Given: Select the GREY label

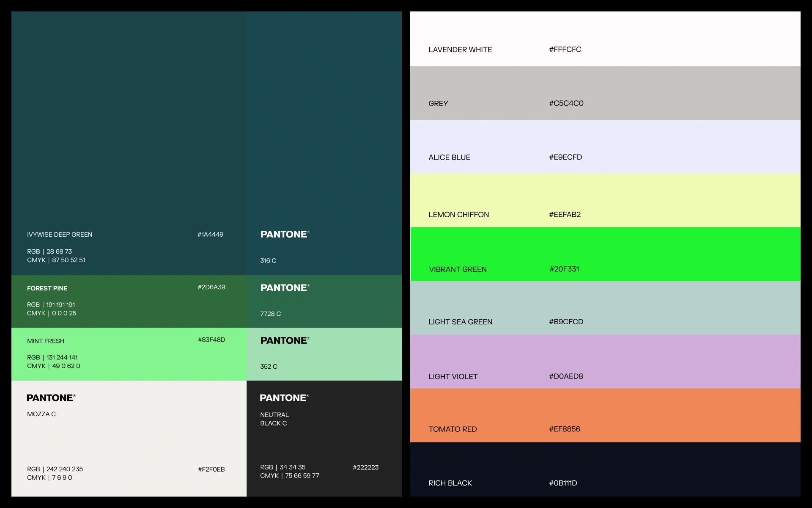Looking at the screenshot, I should (x=438, y=103).
